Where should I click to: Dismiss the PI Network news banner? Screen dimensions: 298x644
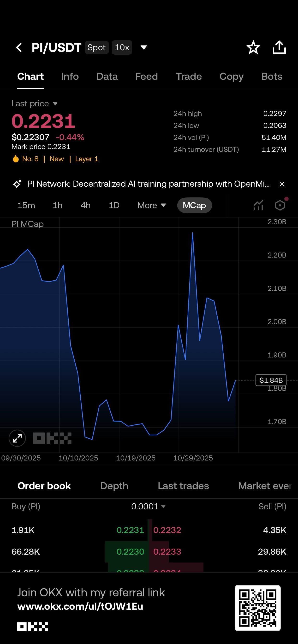pos(282,184)
